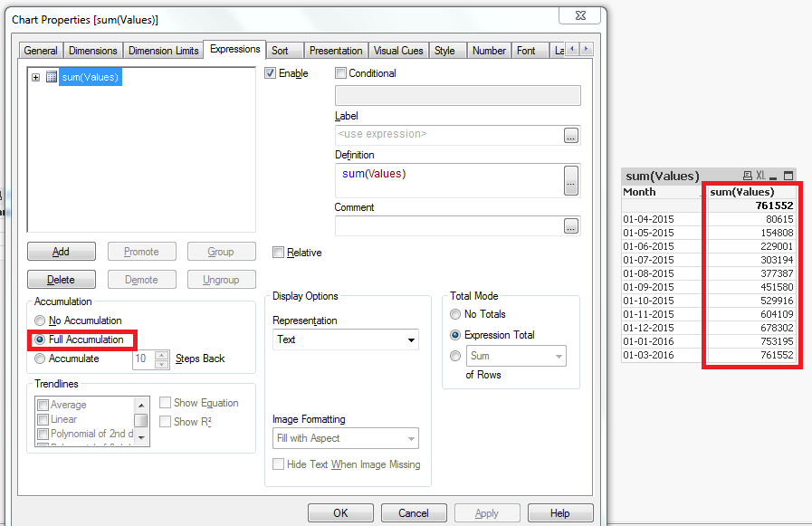This screenshot has width=812, height=526.
Task: Open the Presentation tab
Action: (x=336, y=51)
